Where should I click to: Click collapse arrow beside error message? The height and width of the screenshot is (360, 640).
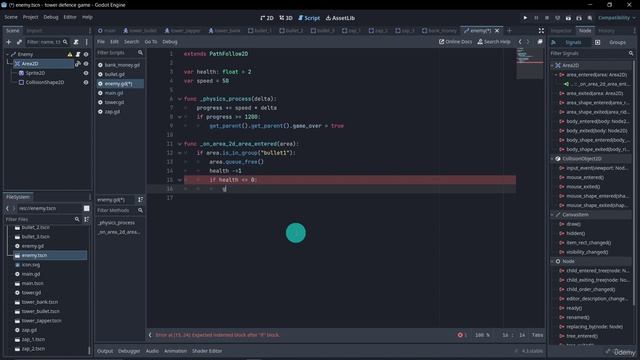(150, 335)
